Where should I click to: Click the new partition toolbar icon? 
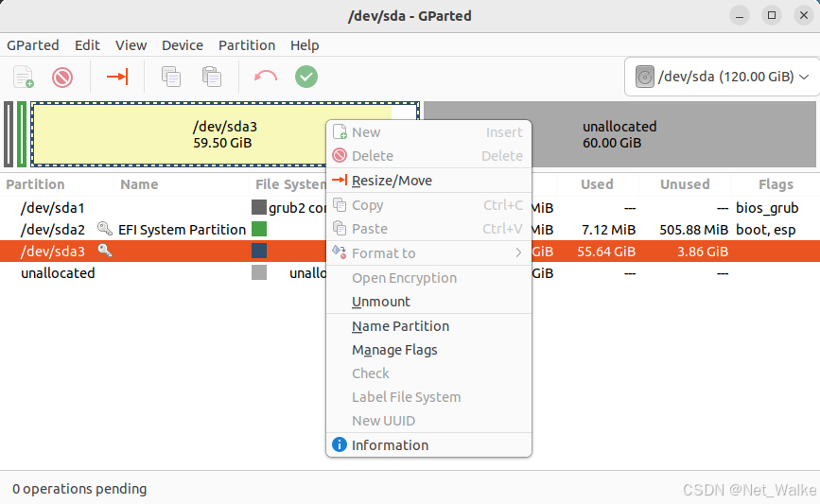tap(24, 77)
